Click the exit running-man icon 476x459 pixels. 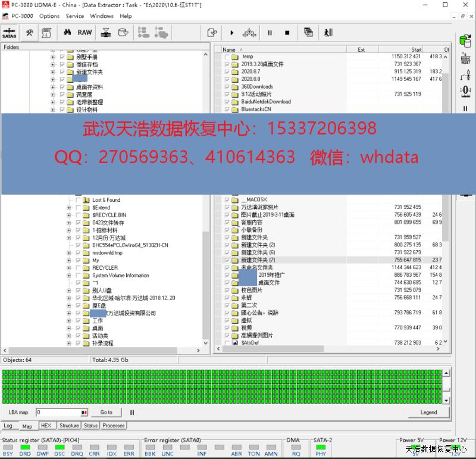click(x=328, y=33)
